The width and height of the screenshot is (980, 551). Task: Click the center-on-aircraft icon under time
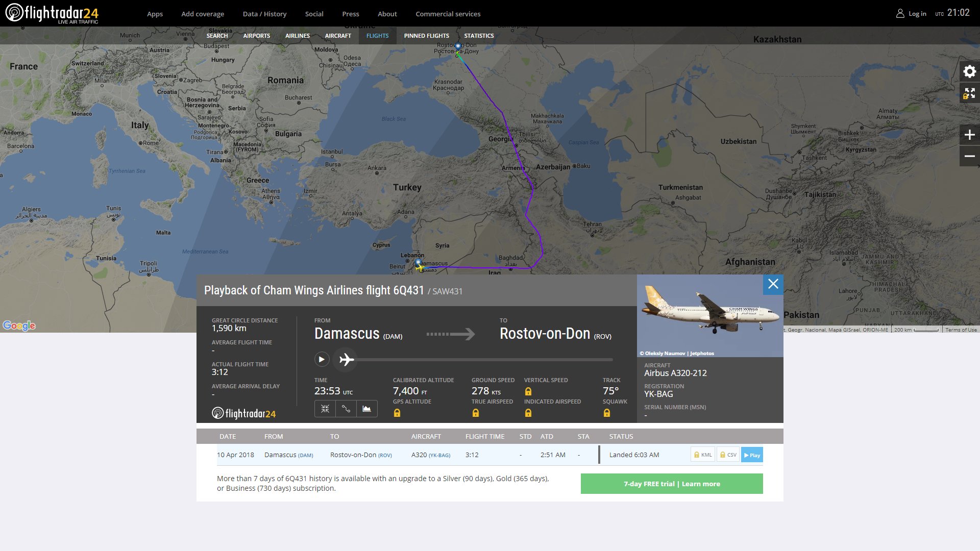tap(325, 409)
